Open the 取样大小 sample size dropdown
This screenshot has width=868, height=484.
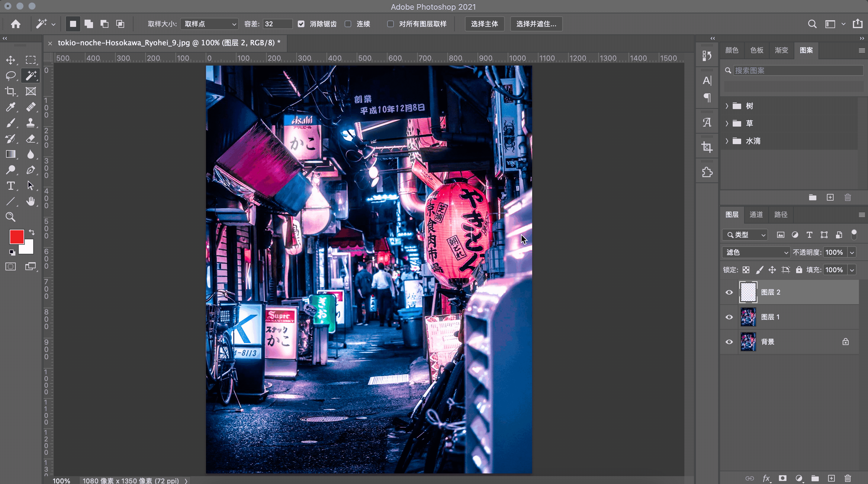[210, 24]
